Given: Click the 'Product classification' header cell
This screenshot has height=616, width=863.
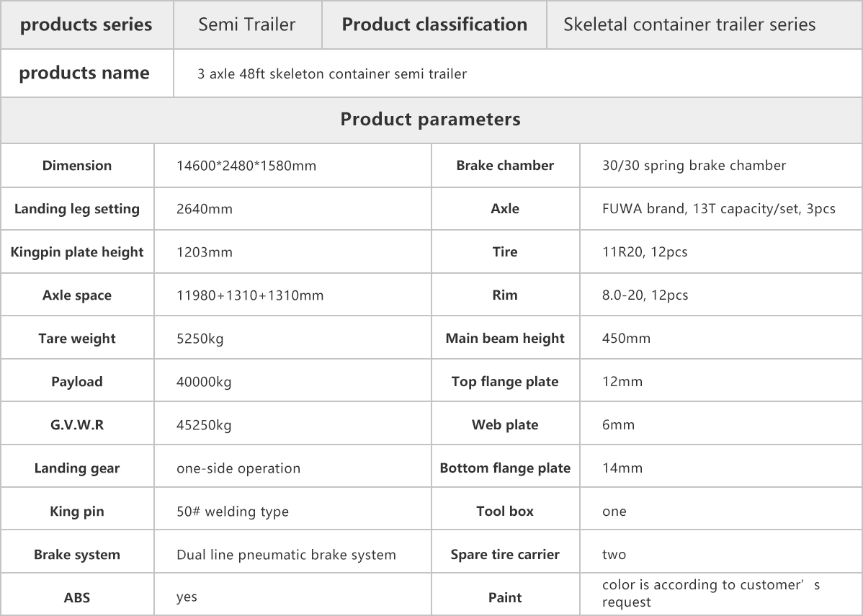Looking at the screenshot, I should pos(434,24).
